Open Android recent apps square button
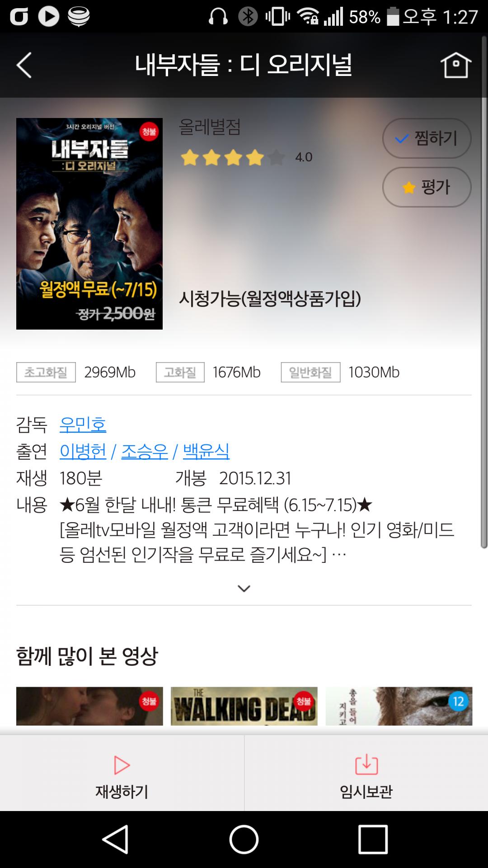The height and width of the screenshot is (868, 488). (373, 839)
